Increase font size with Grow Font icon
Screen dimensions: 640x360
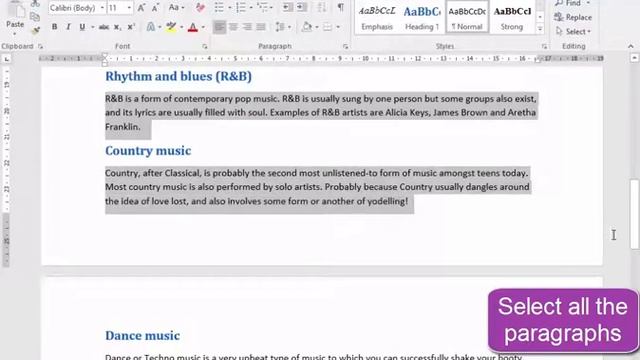click(141, 8)
